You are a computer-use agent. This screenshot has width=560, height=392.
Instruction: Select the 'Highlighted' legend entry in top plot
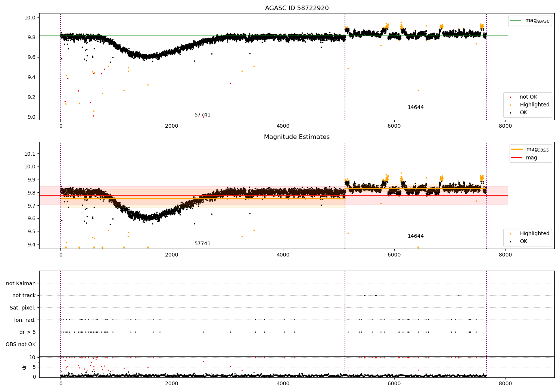(535, 105)
